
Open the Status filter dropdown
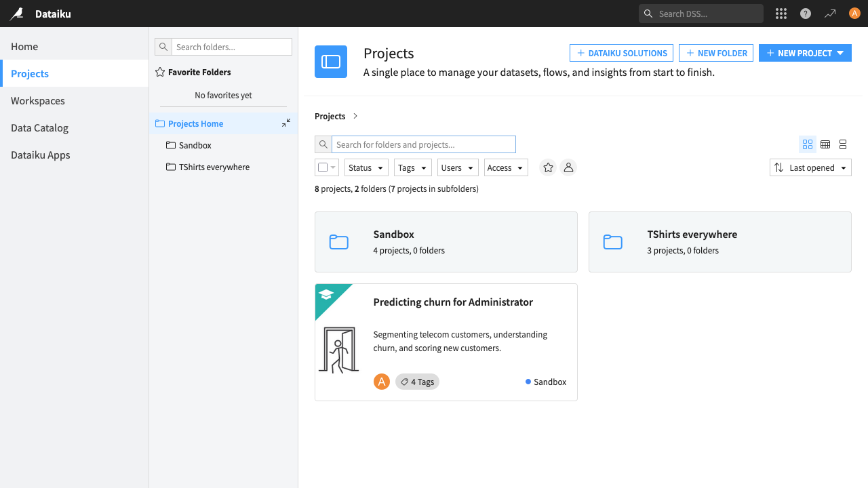(367, 167)
